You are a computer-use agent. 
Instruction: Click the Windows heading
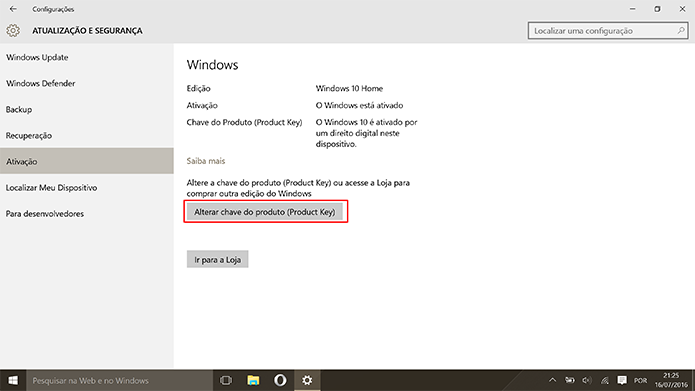[x=212, y=65]
